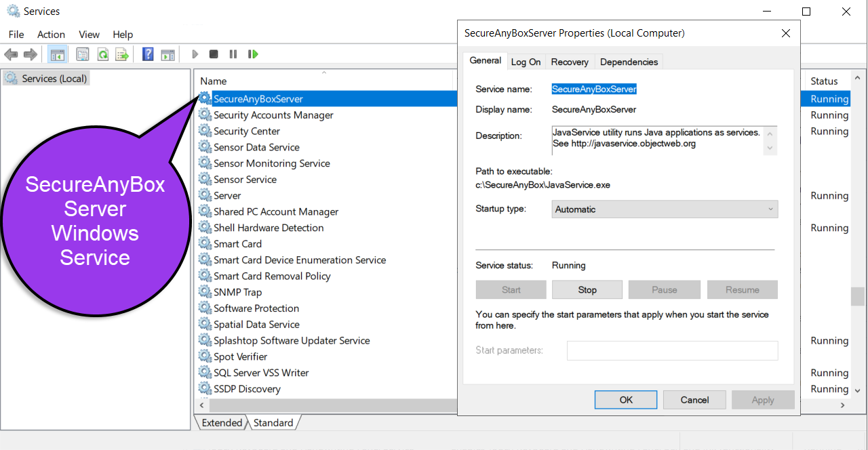Click the gear icon beside Shell Hardware Detection
The image size is (868, 450).
[x=205, y=228]
